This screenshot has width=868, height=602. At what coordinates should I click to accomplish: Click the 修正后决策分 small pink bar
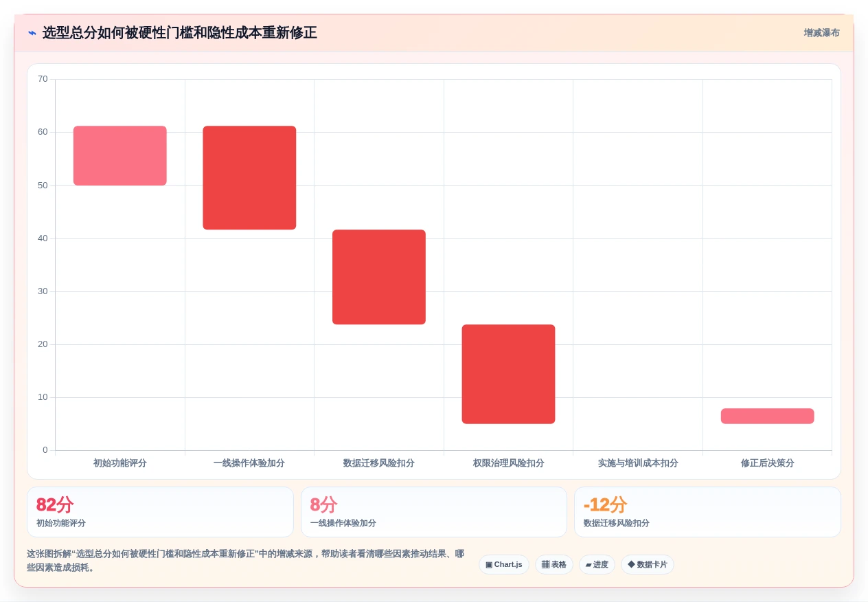(x=767, y=416)
